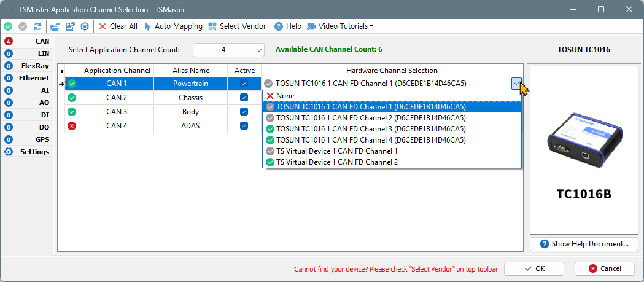Switch to the Ethernet tab
The width and height of the screenshot is (644, 282).
27,78
